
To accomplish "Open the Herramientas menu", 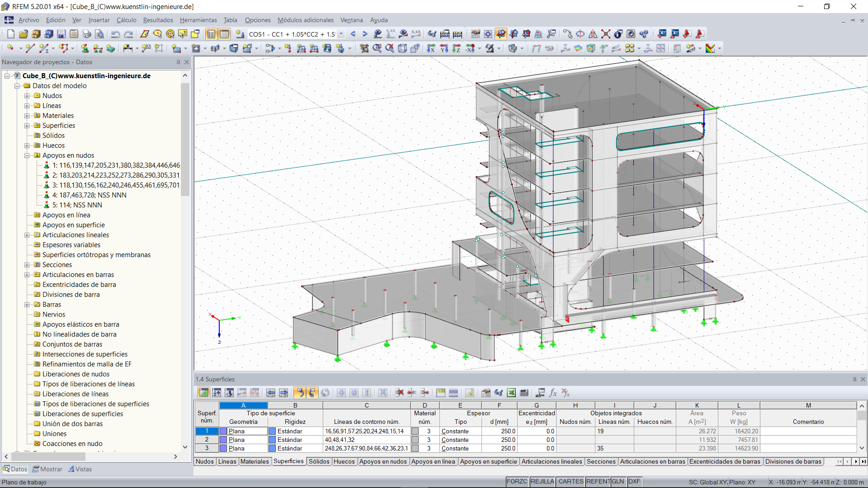I will tap(198, 20).
